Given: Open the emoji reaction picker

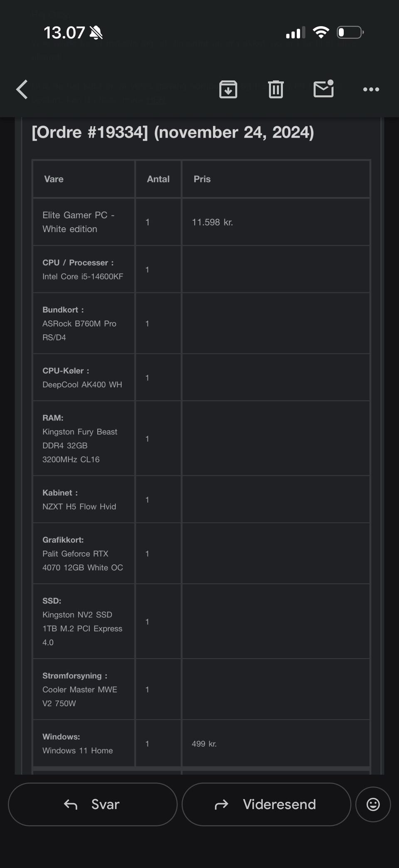Looking at the screenshot, I should pyautogui.click(x=373, y=804).
